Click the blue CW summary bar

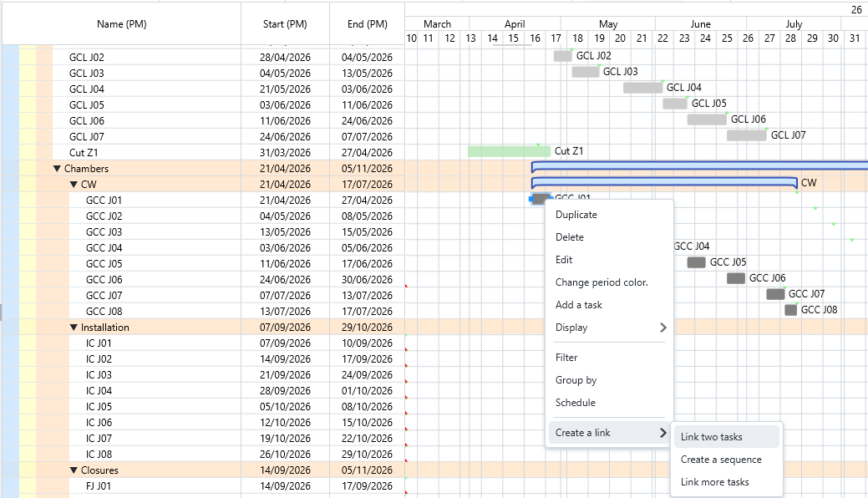(663, 182)
